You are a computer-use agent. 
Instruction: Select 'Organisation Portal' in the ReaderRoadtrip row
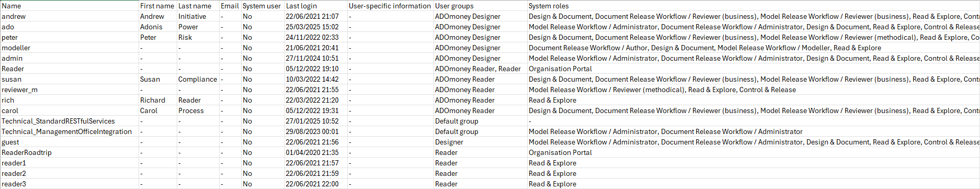(754, 152)
